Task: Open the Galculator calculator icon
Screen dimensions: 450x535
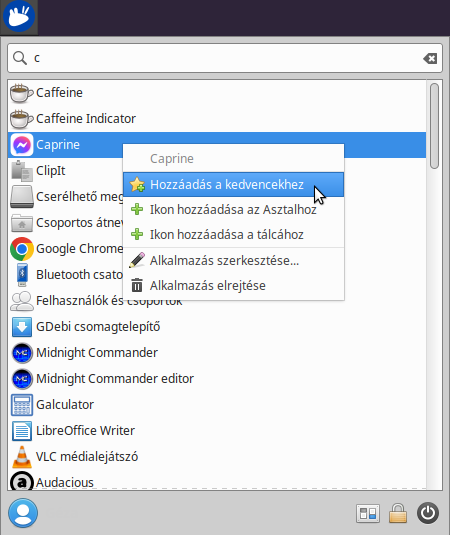Action: 22,405
